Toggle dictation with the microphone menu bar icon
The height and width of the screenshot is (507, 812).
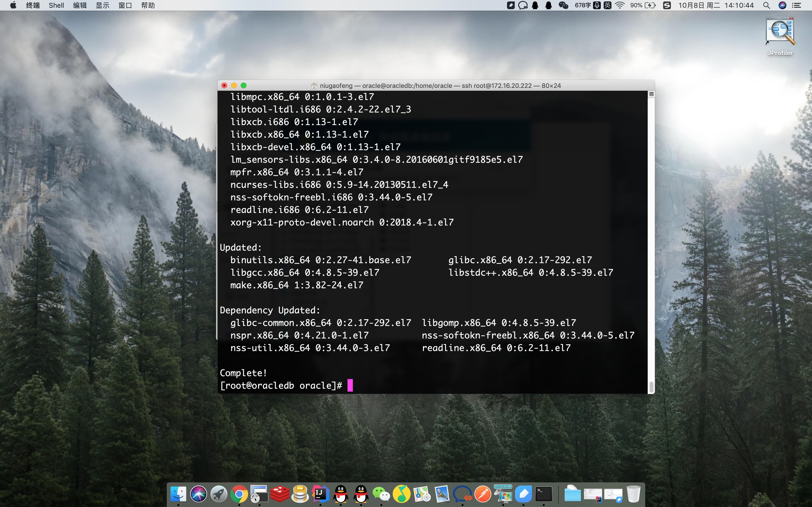[x=597, y=5]
